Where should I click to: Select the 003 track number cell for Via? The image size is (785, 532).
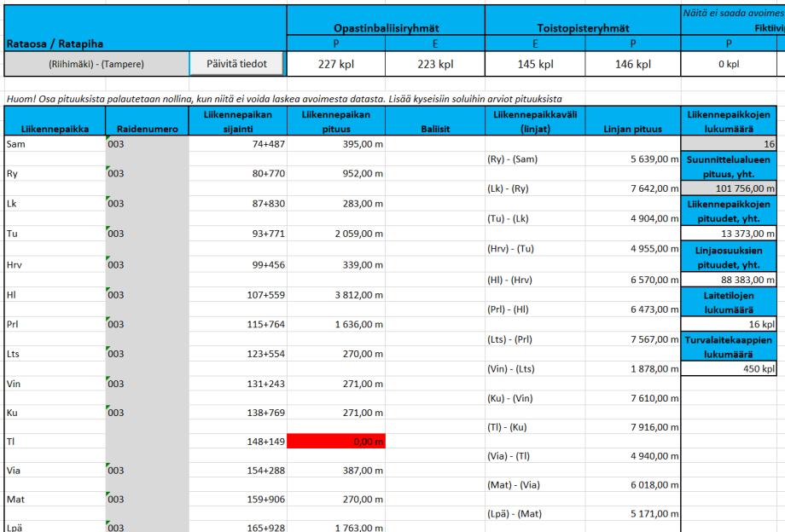(147, 470)
